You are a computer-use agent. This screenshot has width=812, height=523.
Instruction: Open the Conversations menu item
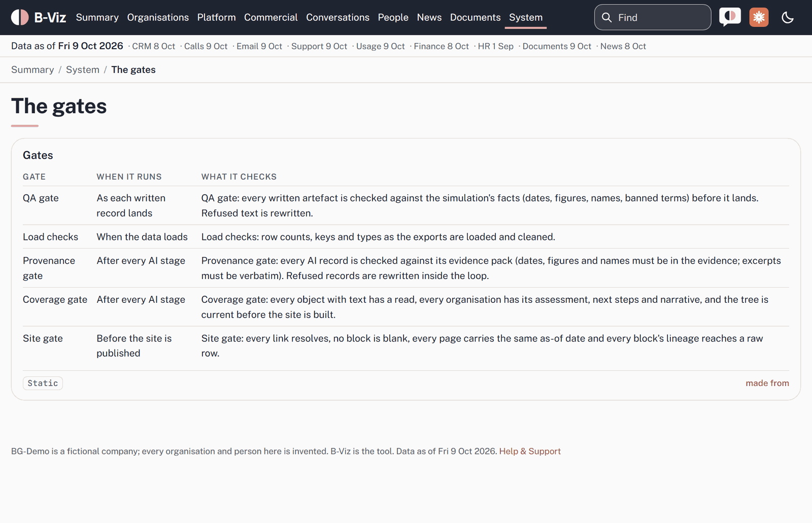pos(337,17)
